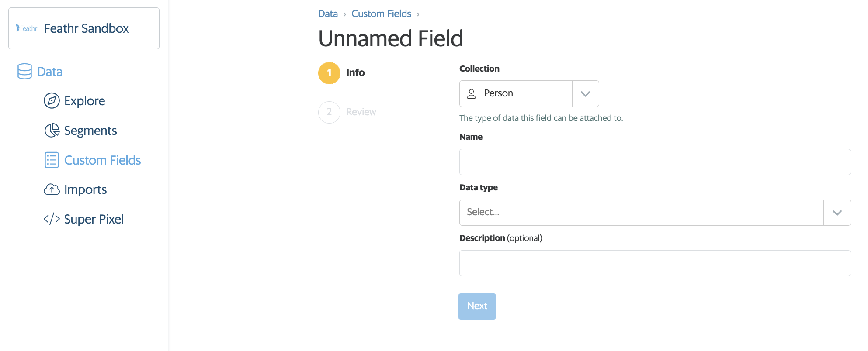
Task: Click the person icon in Collection field
Action: click(x=471, y=94)
